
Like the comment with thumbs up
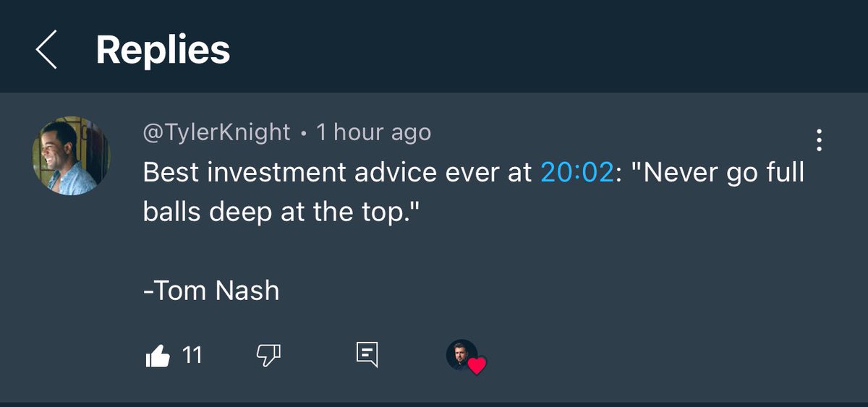point(158,356)
